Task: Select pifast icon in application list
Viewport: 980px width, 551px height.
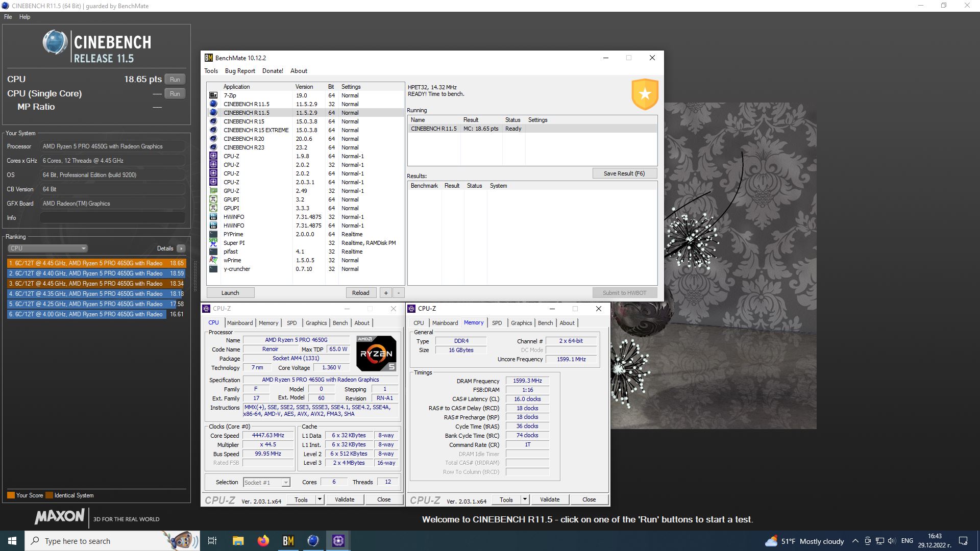Action: click(x=213, y=252)
